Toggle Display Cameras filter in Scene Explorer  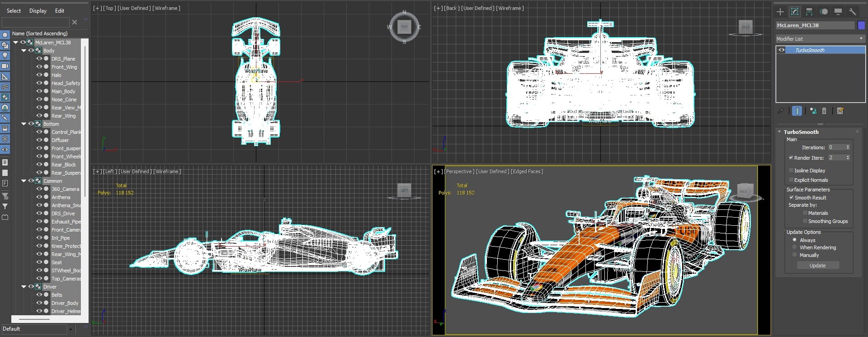tap(5, 66)
